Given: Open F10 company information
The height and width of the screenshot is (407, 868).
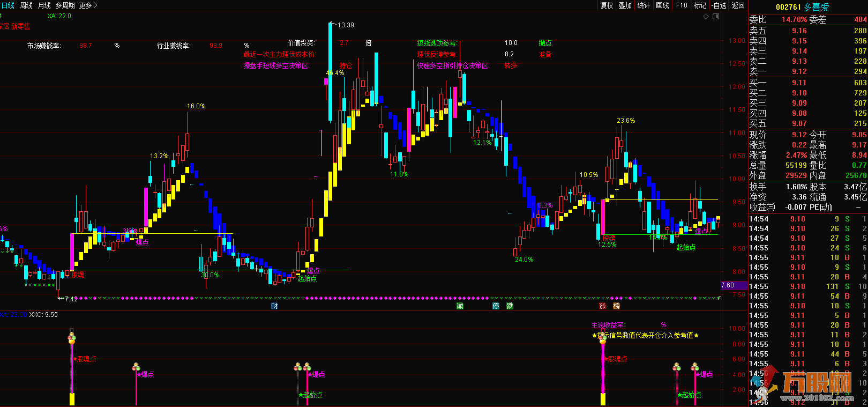Looking at the screenshot, I should pyautogui.click(x=682, y=5).
